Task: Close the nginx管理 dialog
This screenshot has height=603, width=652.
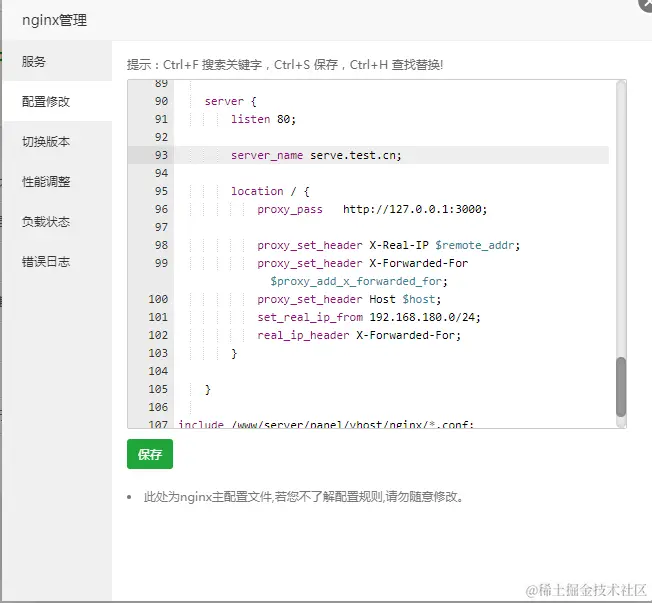Action: coord(646,3)
